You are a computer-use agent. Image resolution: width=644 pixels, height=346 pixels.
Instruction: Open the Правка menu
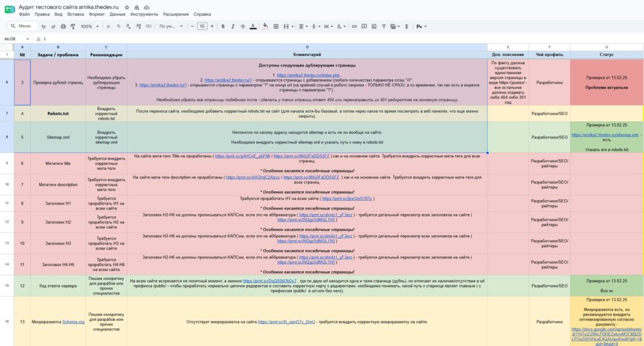[x=42, y=14]
